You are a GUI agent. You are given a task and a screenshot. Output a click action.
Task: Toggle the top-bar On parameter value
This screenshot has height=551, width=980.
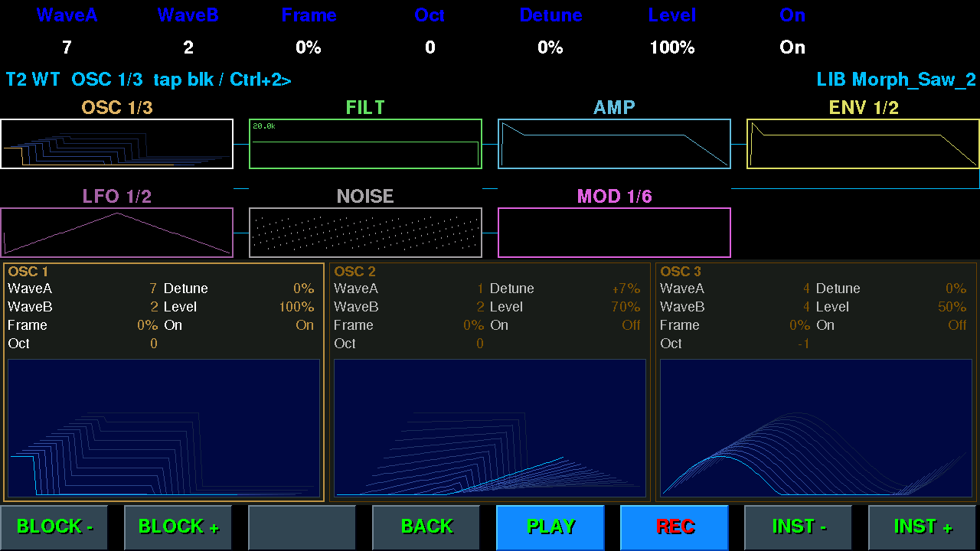(x=792, y=47)
